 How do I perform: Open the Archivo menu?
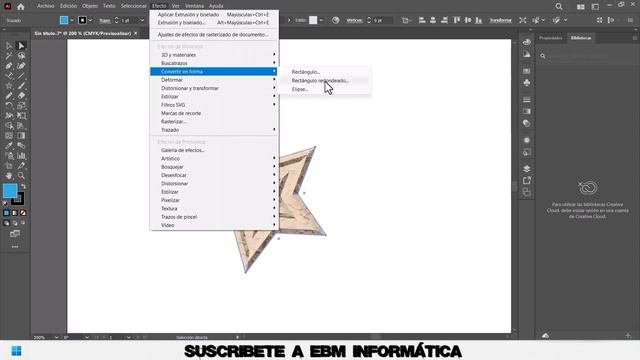(x=45, y=6)
